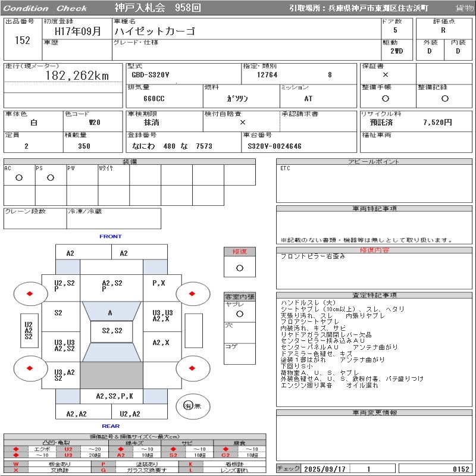Select the circled 有 spare tire option
The height and width of the screenshot is (476, 476).
(x=188, y=406)
